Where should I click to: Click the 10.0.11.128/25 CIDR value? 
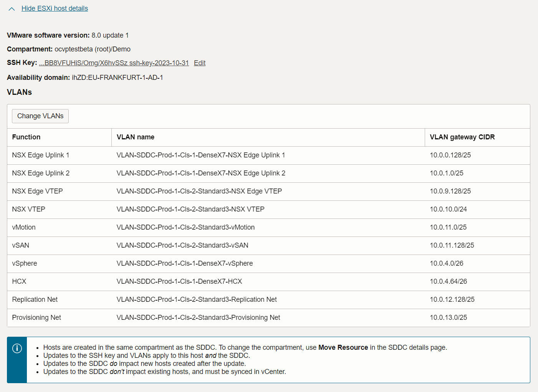(452, 245)
